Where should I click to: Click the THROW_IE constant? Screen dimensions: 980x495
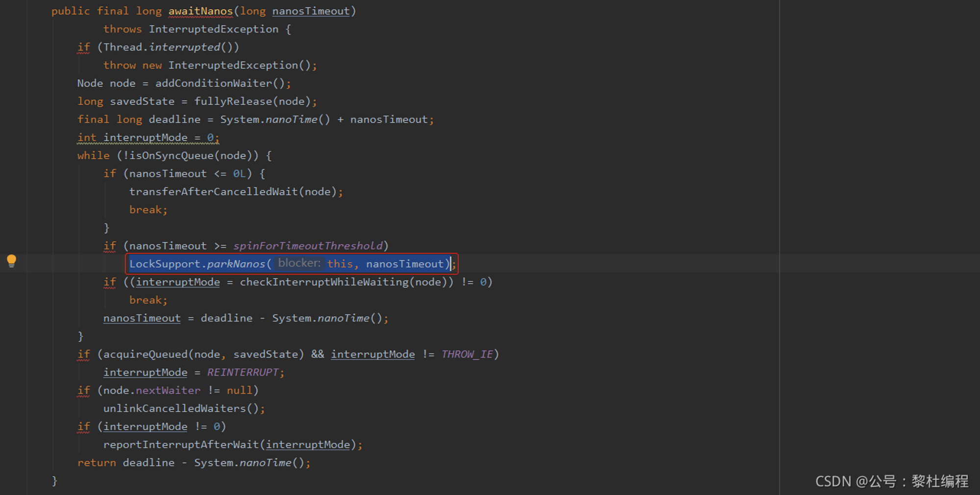(467, 355)
